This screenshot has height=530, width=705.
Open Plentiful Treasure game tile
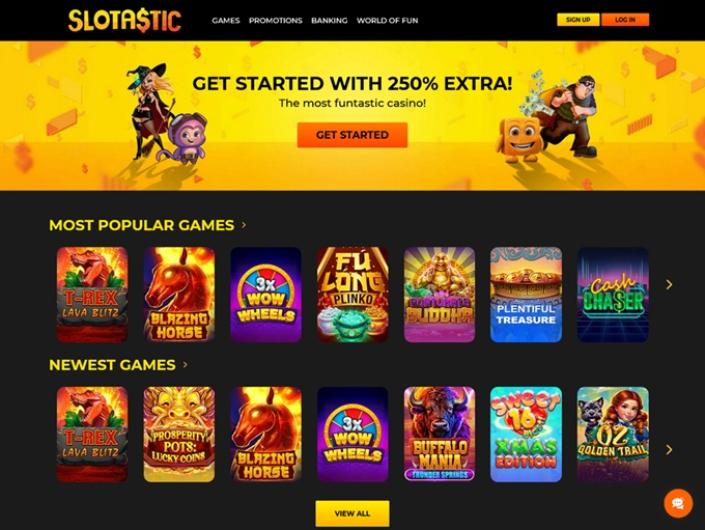pos(526,294)
